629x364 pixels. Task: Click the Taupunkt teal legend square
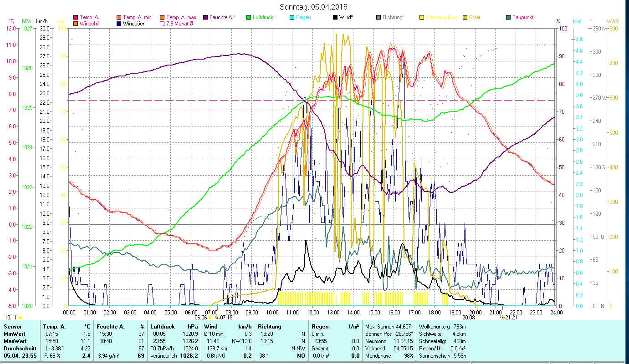508,17
